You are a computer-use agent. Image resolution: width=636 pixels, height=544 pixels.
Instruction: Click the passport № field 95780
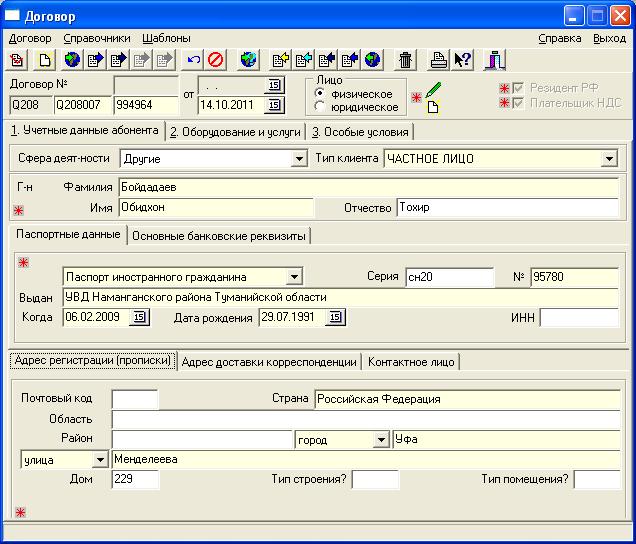[574, 277]
